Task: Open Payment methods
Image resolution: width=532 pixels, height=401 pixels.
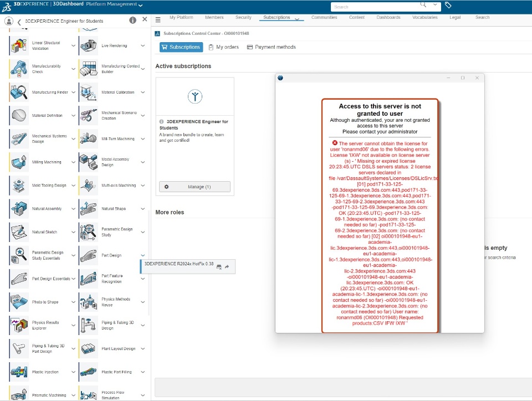Action: tap(272, 47)
